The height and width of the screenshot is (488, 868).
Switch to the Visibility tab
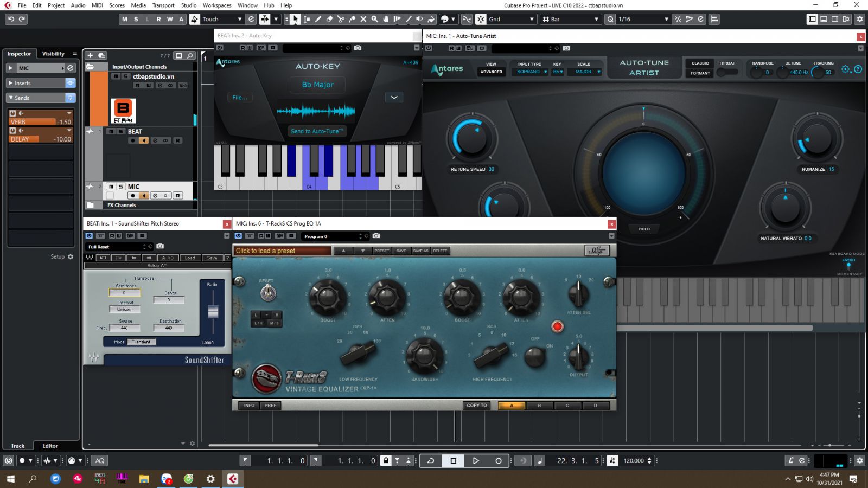tap(53, 54)
